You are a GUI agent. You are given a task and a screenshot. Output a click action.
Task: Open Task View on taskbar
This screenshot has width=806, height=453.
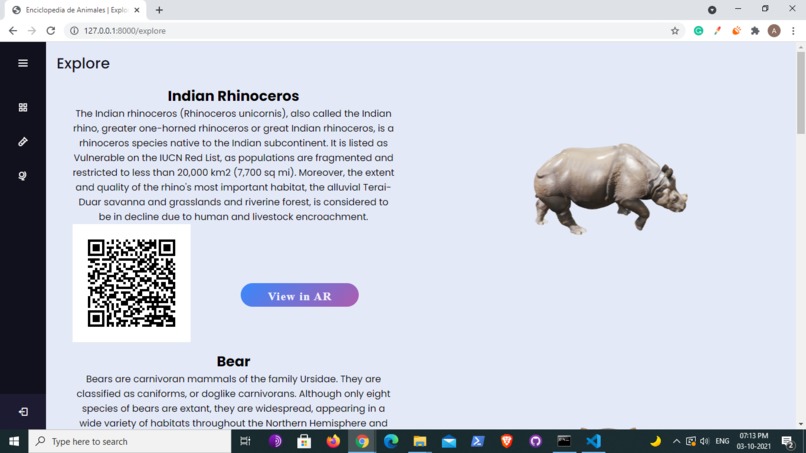(246, 441)
